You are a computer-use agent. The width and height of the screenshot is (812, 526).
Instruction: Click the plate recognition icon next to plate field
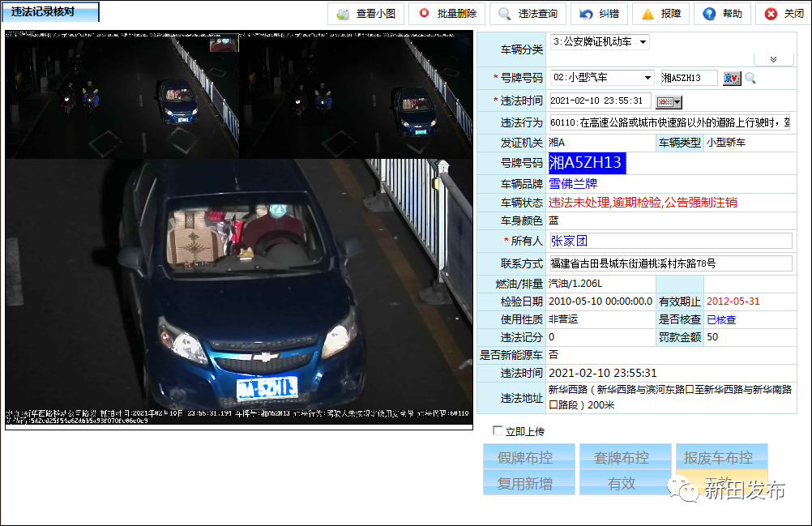(732, 78)
